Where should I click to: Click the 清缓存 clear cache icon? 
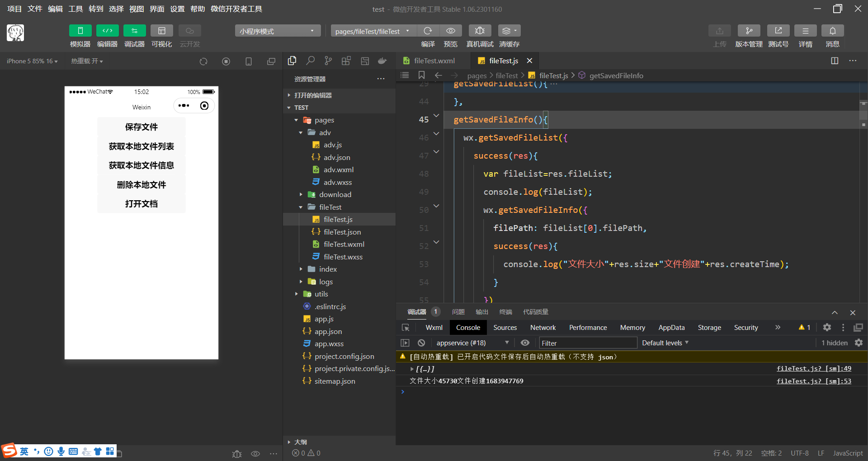coord(509,31)
